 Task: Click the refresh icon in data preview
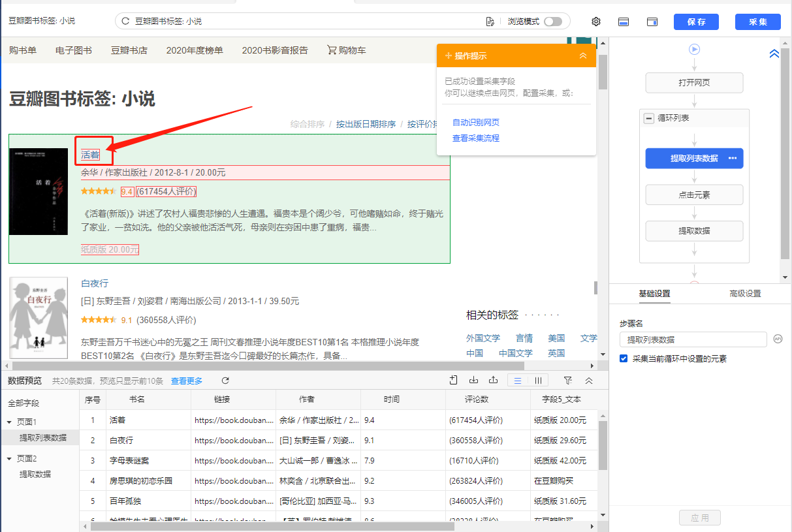(225, 381)
